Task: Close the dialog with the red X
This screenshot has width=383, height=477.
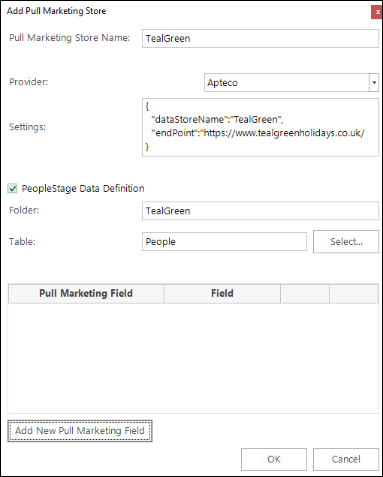Action: coord(377,12)
